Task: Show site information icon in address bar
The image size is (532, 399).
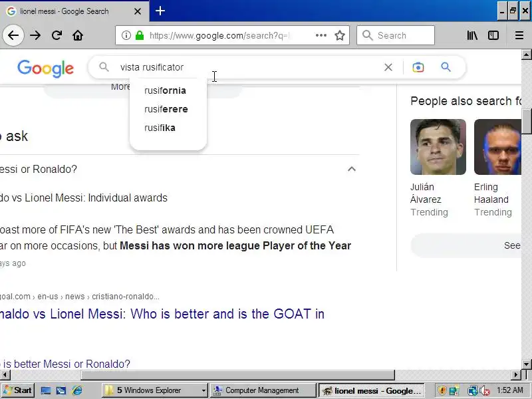Action: [x=126, y=35]
